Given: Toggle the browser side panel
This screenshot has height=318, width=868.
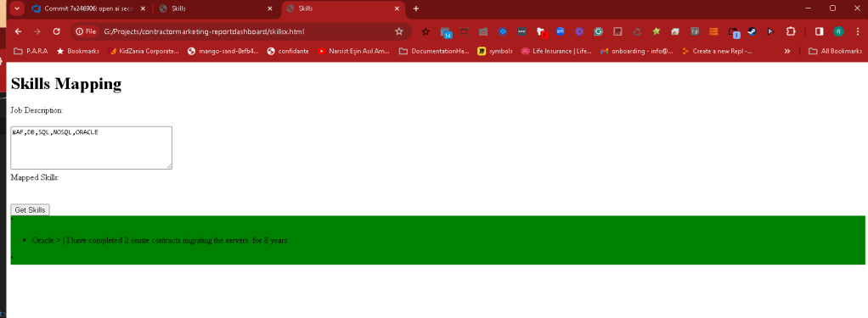Looking at the screenshot, I should [x=820, y=31].
